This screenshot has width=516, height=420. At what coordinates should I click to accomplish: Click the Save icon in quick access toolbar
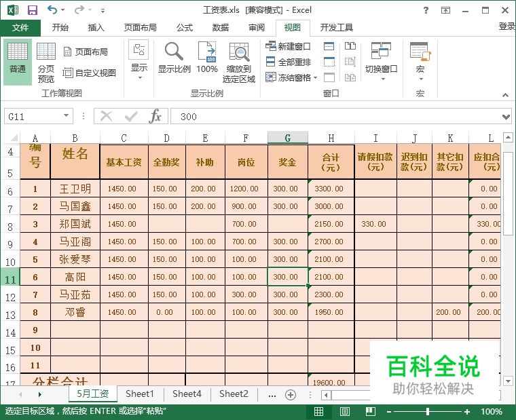pyautogui.click(x=33, y=10)
